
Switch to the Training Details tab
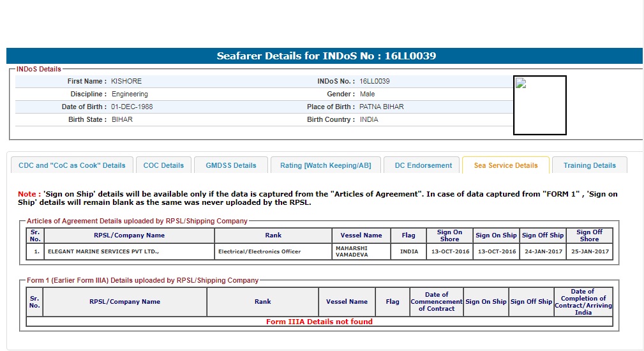pos(589,165)
